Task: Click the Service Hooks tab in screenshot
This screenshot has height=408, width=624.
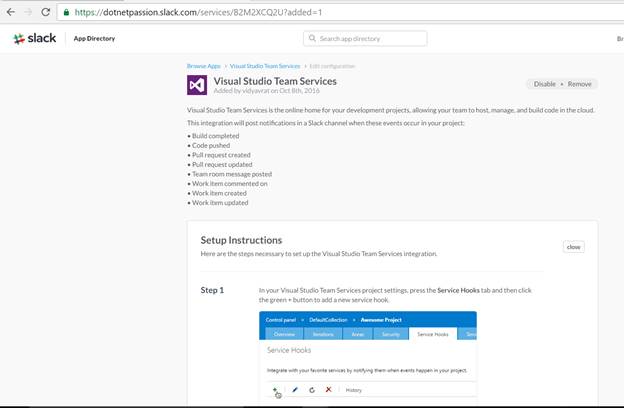Action: pyautogui.click(x=433, y=334)
